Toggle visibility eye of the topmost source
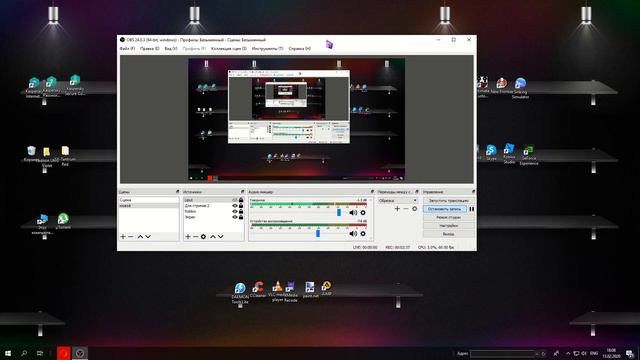This screenshot has height=360, width=640. pos(235,200)
